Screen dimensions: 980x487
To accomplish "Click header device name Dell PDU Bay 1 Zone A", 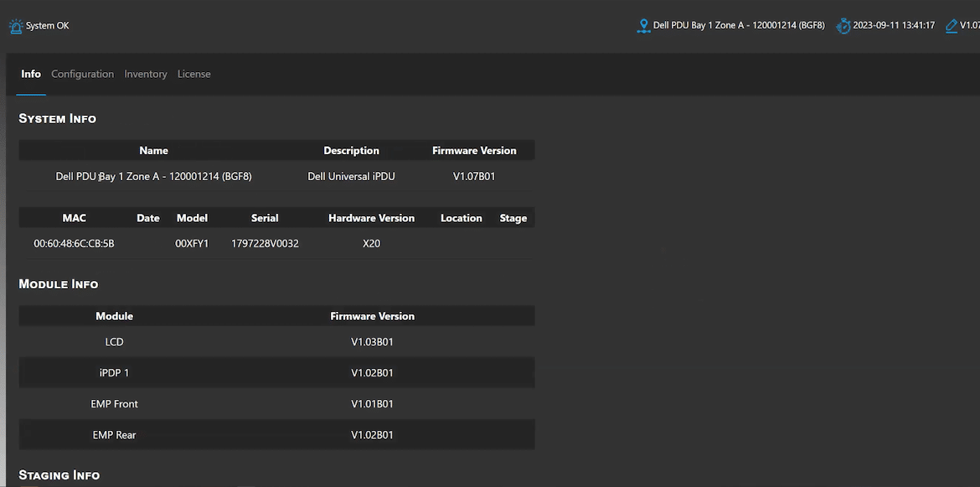I will coord(739,26).
